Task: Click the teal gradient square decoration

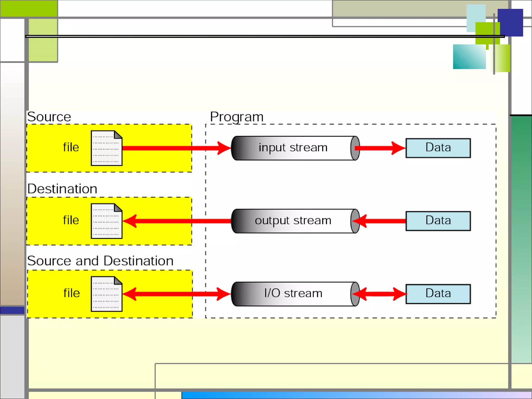Action: point(469,57)
